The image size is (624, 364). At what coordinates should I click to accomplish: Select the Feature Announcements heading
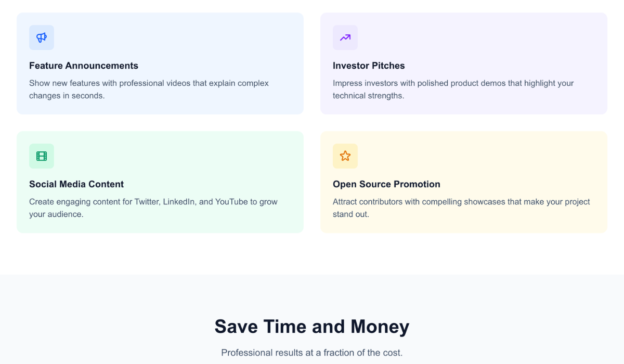(x=84, y=66)
